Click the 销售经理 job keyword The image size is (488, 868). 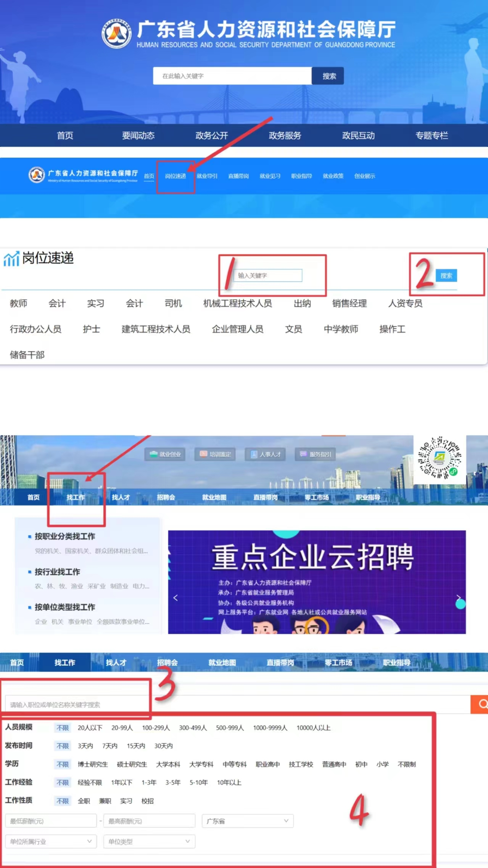pos(349,303)
